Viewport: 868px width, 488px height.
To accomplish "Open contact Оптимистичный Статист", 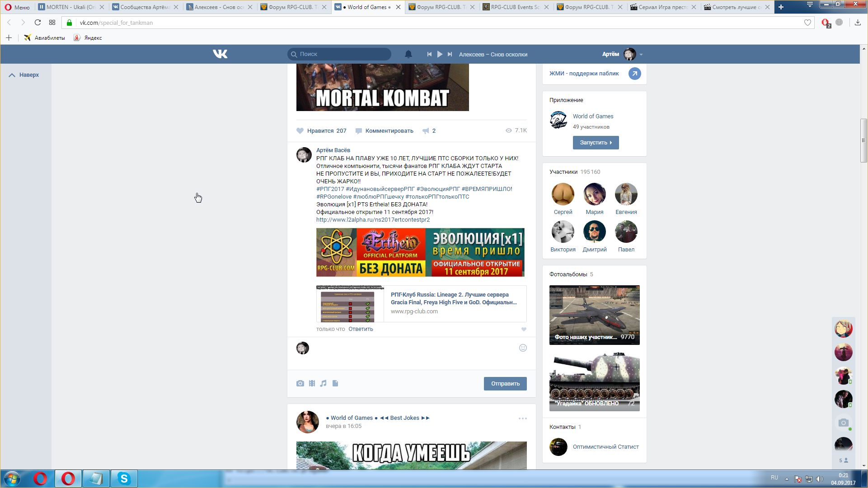I will click(x=605, y=447).
